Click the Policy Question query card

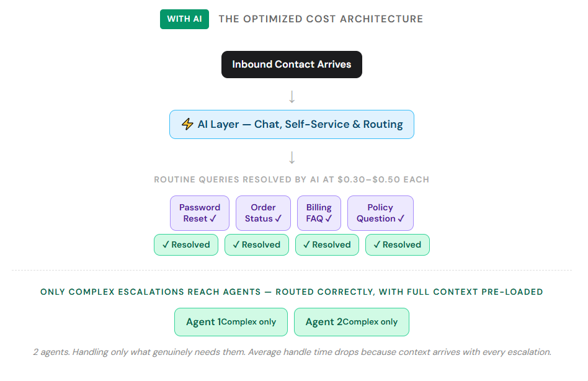380,213
